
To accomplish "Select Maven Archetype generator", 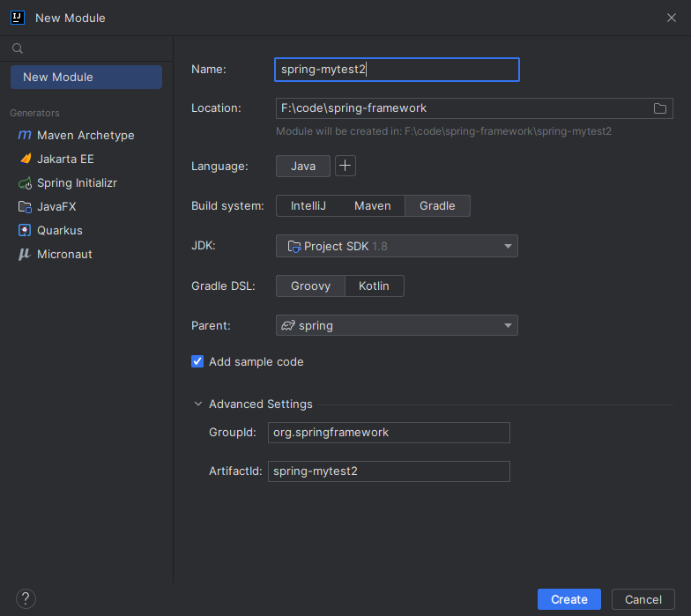I will pos(85,135).
